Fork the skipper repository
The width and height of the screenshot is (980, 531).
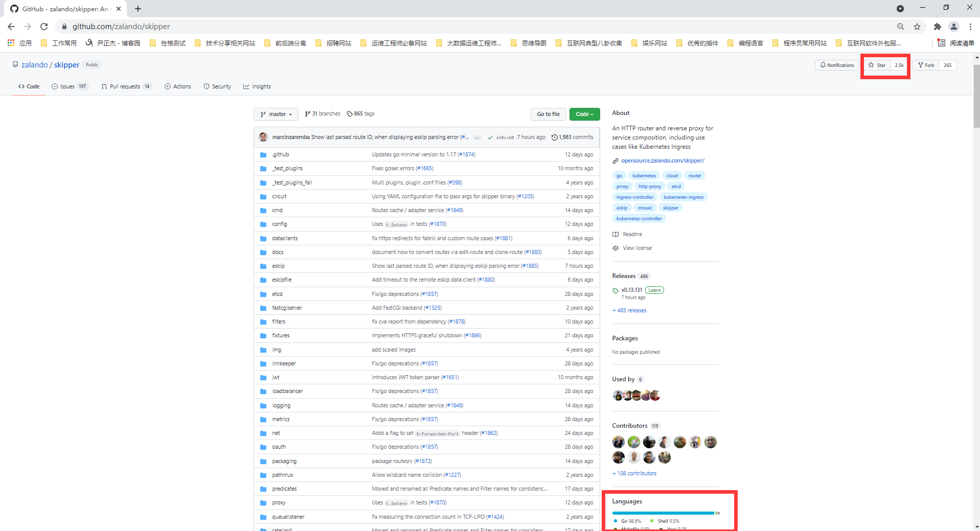tap(926, 65)
